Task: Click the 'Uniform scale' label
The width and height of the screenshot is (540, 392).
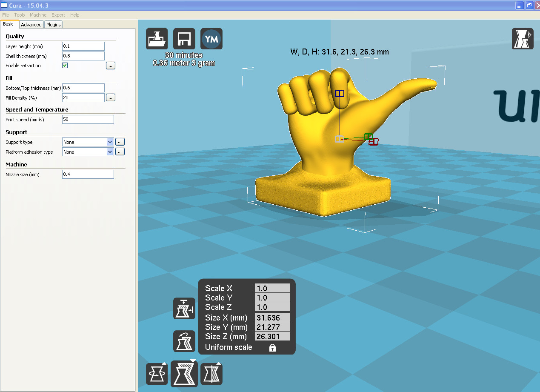Action: (x=229, y=347)
